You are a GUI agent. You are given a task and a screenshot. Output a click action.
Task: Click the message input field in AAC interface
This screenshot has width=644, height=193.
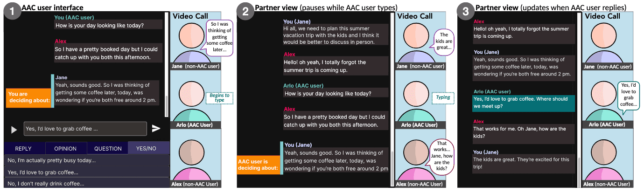(x=85, y=129)
